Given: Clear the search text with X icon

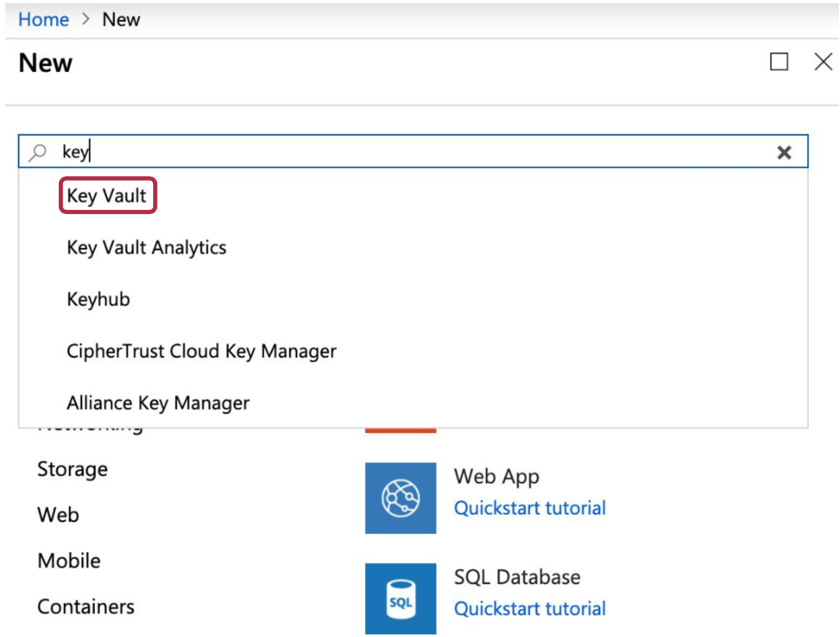Looking at the screenshot, I should [784, 152].
